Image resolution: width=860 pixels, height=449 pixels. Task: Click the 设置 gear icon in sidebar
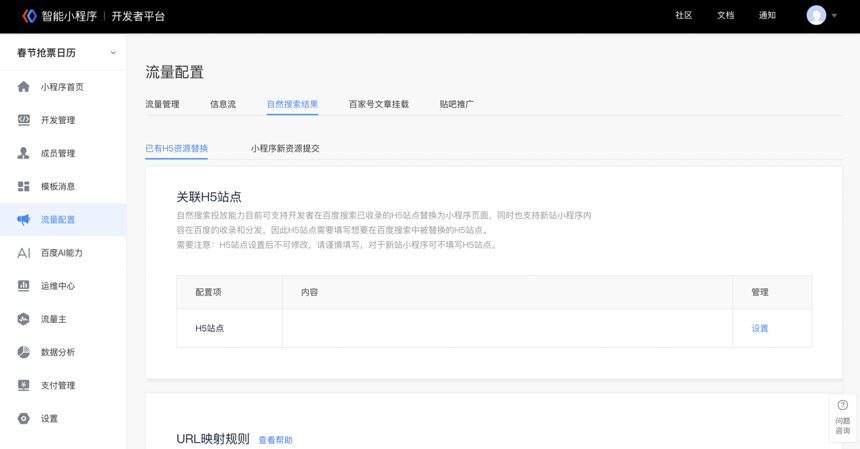[24, 418]
